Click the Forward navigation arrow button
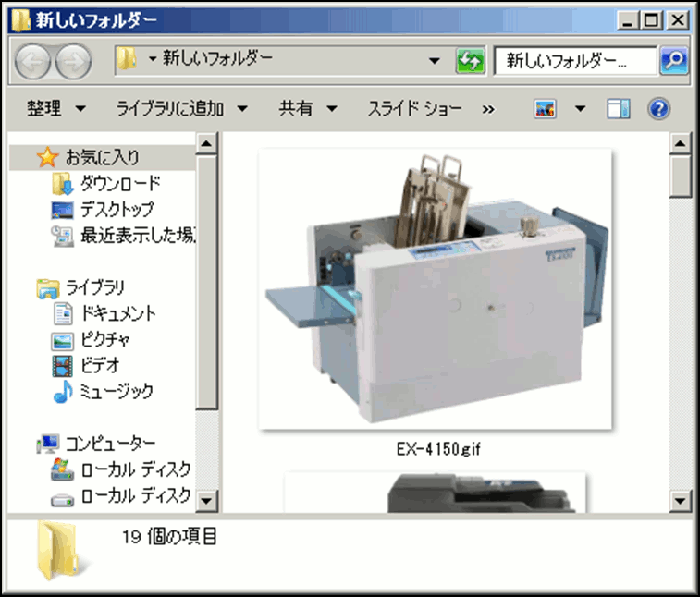 click(72, 61)
